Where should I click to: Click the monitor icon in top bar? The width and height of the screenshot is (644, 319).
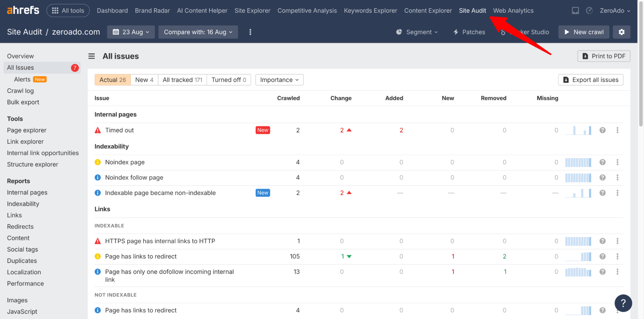575,11
